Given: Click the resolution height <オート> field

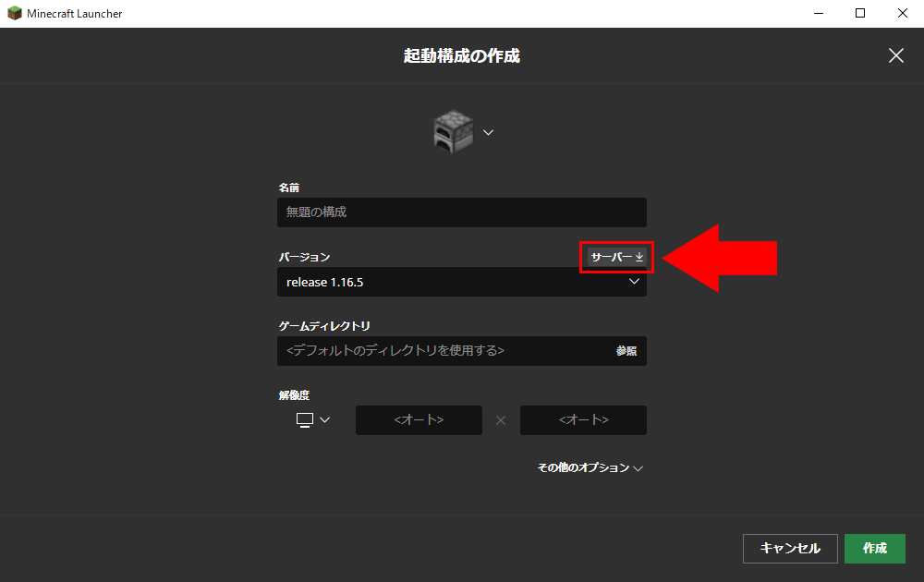Looking at the screenshot, I should (583, 420).
